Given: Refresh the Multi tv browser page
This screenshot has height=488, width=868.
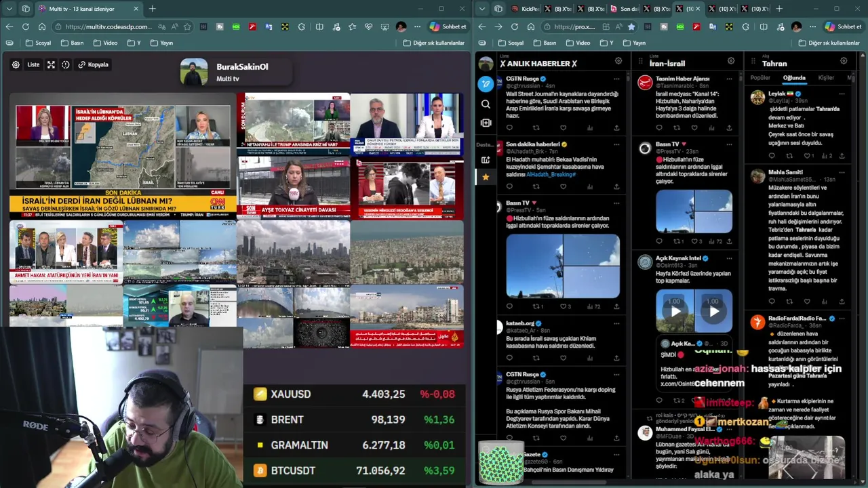Looking at the screenshot, I should click(25, 26).
